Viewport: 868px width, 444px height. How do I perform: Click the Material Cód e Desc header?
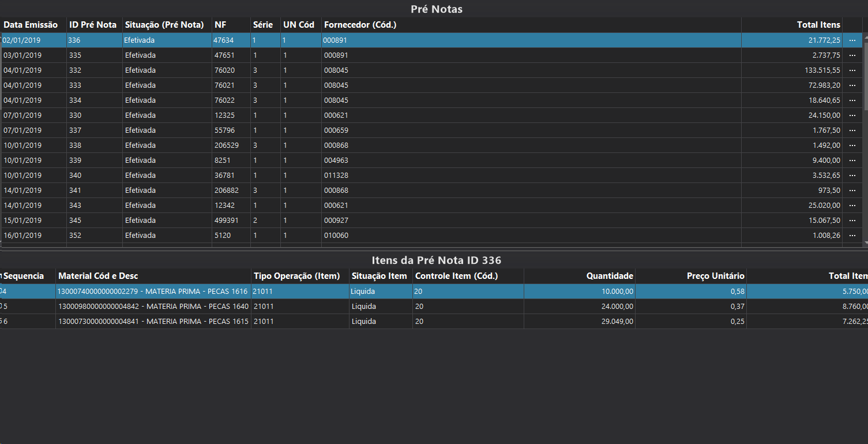click(153, 276)
